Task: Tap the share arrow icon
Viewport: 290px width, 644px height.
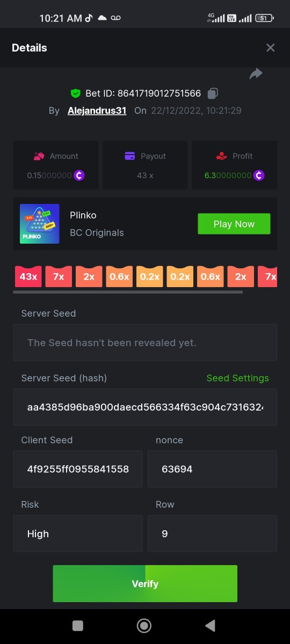Action: pyautogui.click(x=256, y=74)
